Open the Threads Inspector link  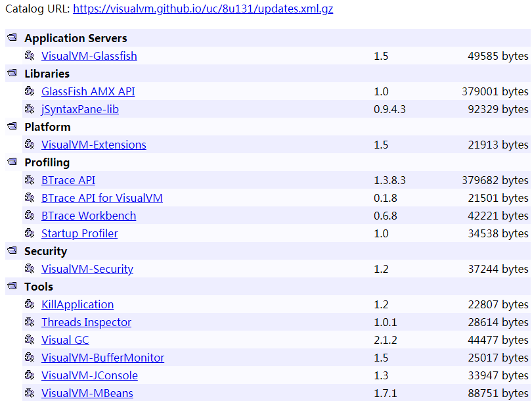tap(86, 322)
